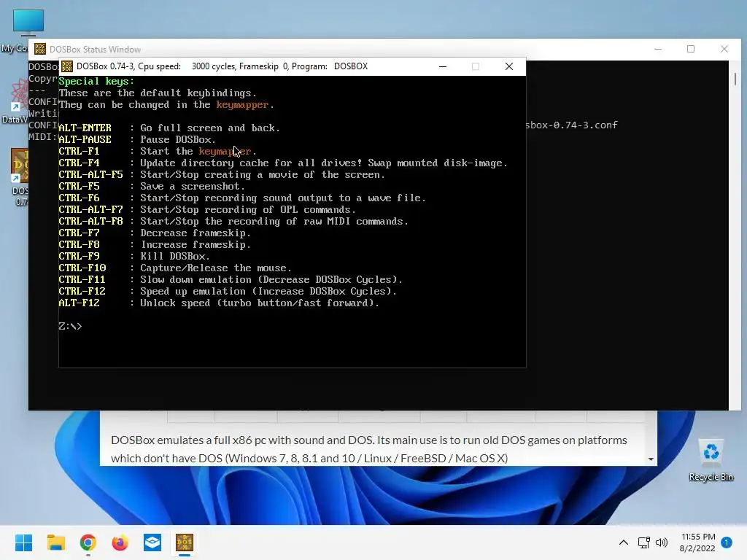This screenshot has width=747, height=560.
Task: Click the ALT-PAUSE keybinding line
Action: click(137, 139)
